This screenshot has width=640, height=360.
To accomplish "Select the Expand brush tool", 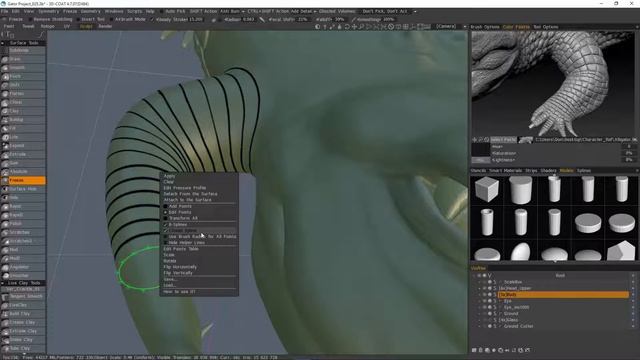I will [x=23, y=146].
